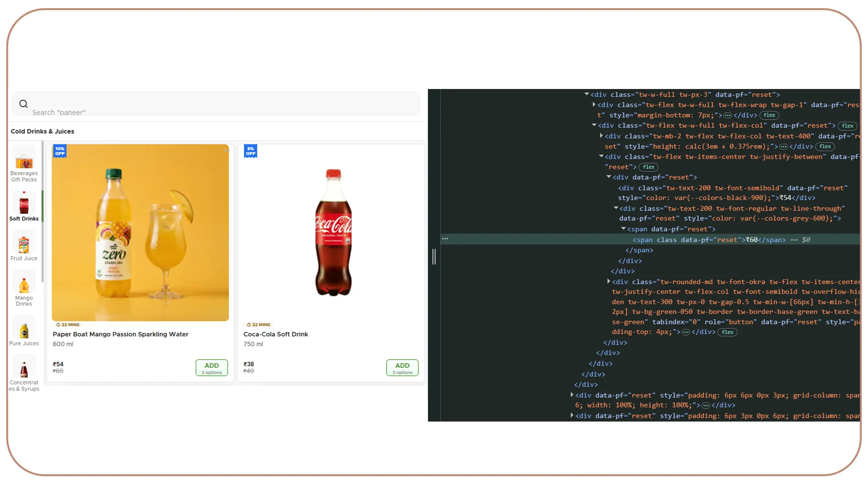Add Coca-Cola Soft Drink to cart

point(402,368)
